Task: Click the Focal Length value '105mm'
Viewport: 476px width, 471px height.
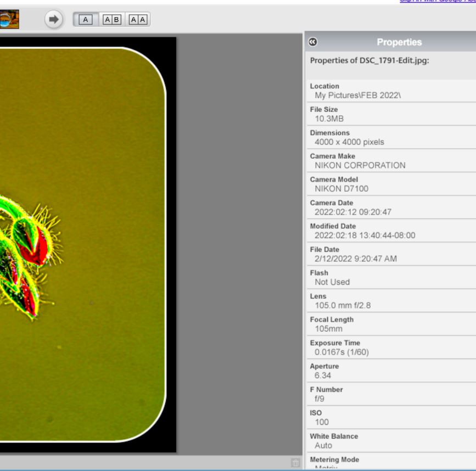Action: [x=328, y=329]
